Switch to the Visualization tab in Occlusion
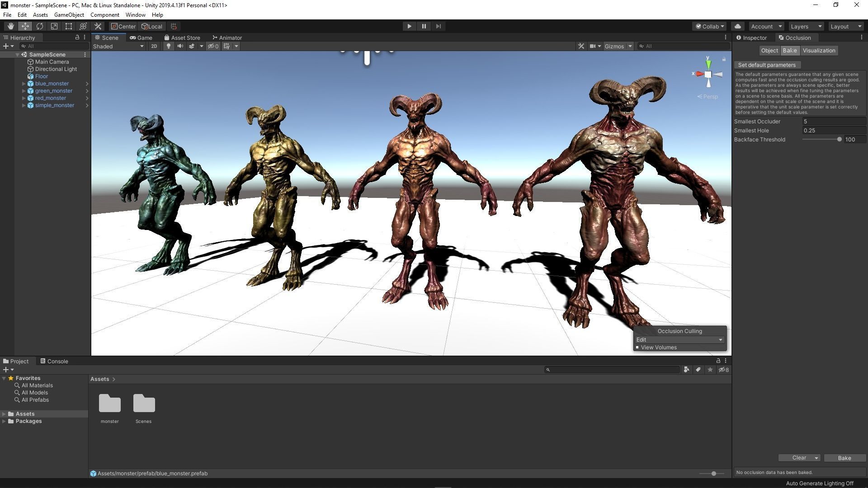The height and width of the screenshot is (488, 868). [x=818, y=50]
